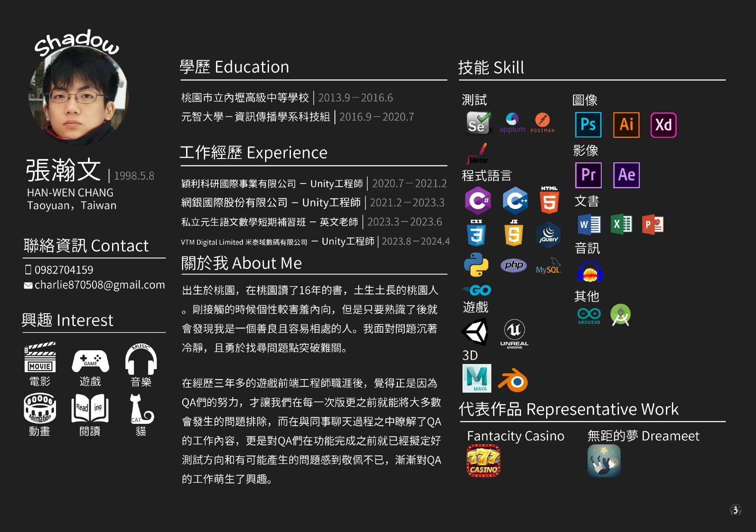This screenshot has width=756, height=532.
Task: Click the circular profile photo
Action: coord(78,96)
